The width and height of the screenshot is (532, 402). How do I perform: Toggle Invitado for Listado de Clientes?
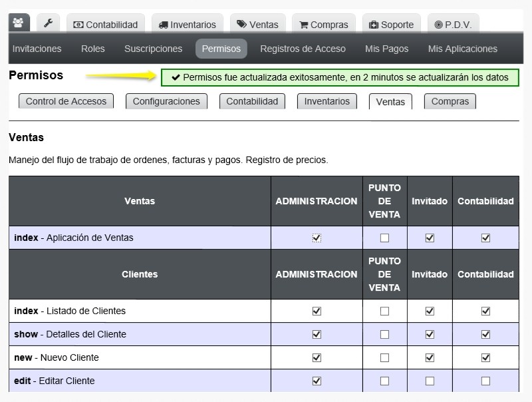[430, 311]
